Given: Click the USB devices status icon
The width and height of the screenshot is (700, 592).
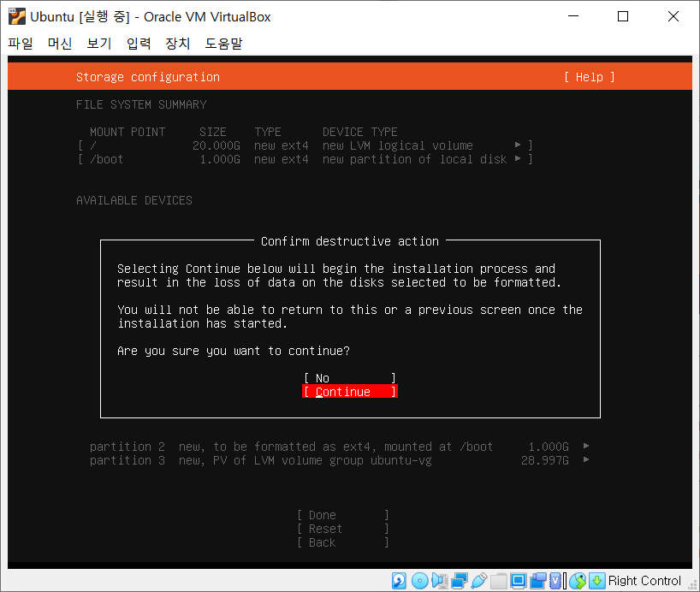Looking at the screenshot, I should point(479,580).
